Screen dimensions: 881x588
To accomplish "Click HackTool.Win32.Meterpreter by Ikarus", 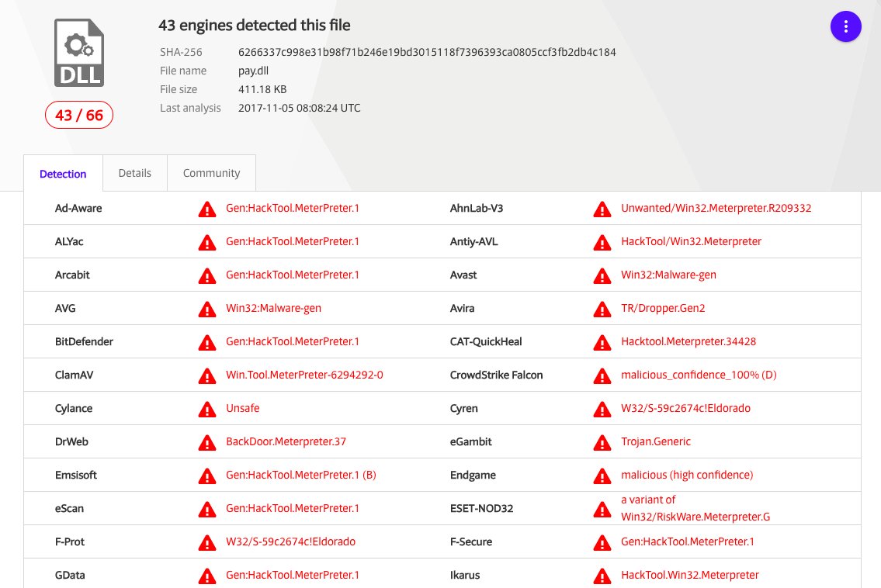I will [690, 575].
